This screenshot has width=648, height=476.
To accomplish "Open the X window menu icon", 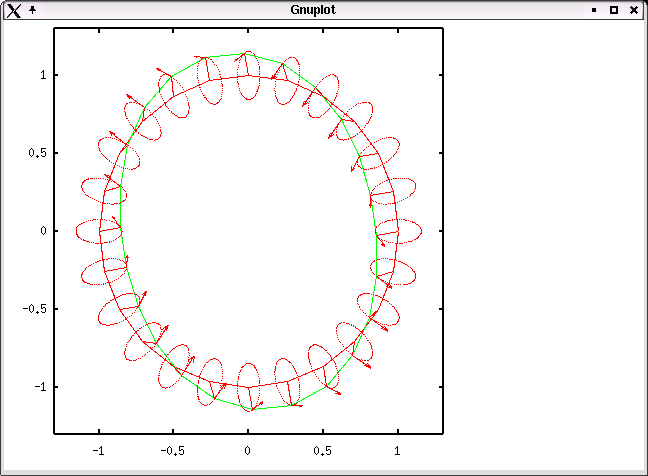I will coord(13,10).
